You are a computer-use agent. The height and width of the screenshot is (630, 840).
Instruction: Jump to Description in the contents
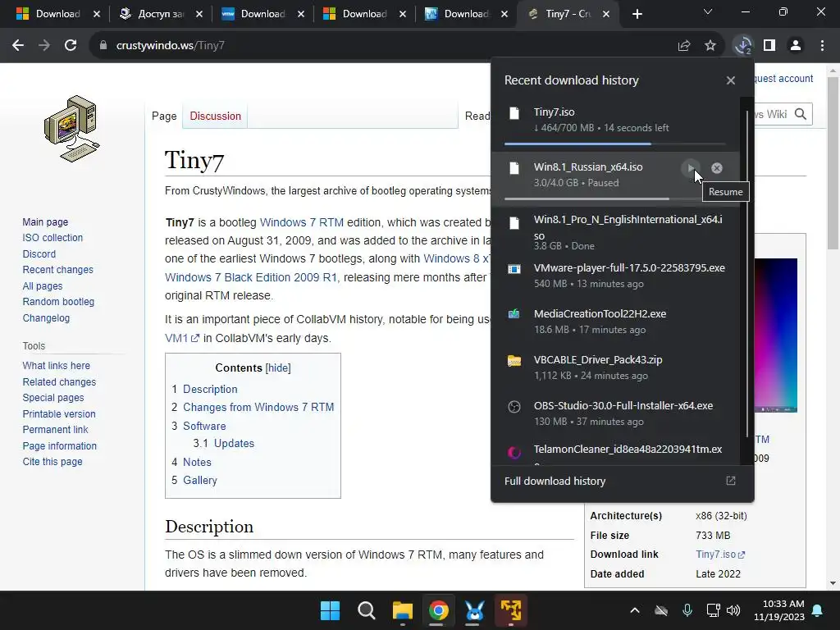coord(210,389)
